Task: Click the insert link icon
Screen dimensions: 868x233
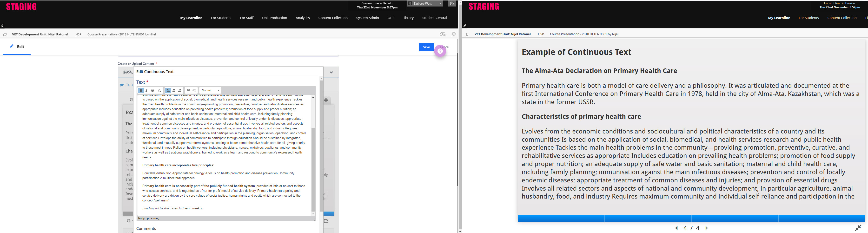Action: point(188,90)
